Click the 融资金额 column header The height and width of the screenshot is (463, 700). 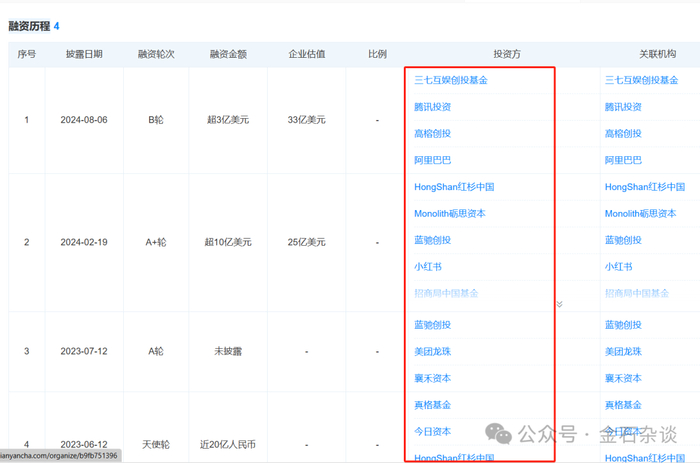(x=228, y=54)
